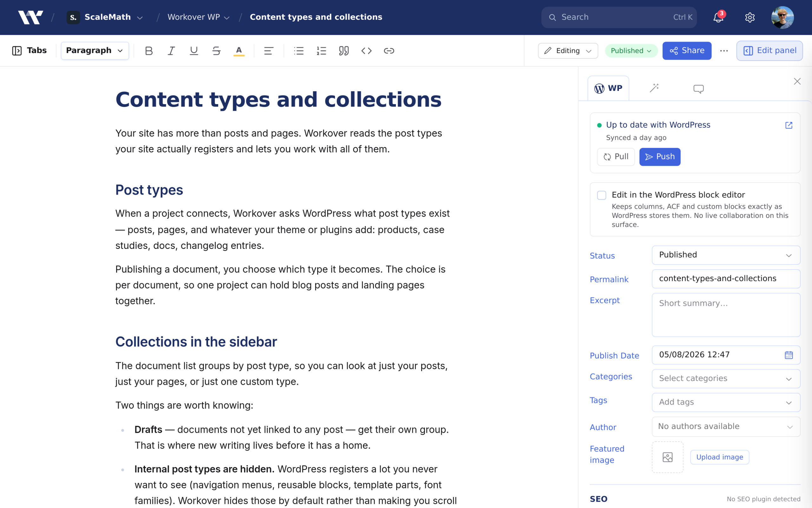Open post in WordPress external link
812x508 pixels.
(789, 125)
